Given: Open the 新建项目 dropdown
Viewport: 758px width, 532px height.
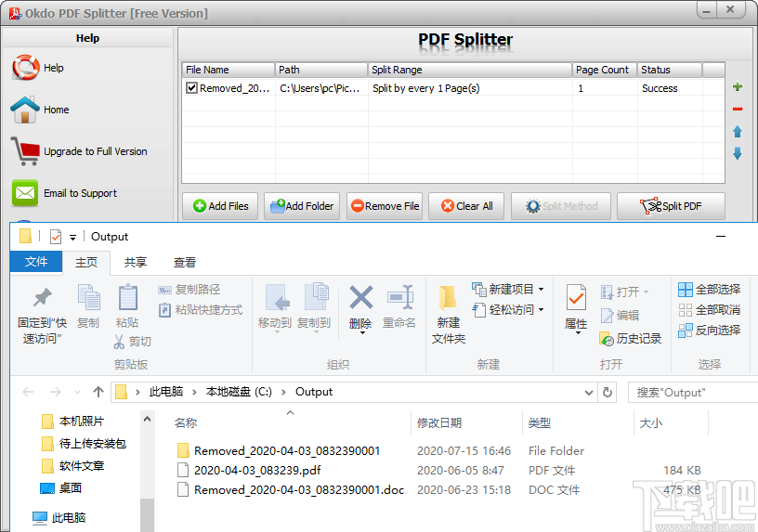Looking at the screenshot, I should [508, 290].
